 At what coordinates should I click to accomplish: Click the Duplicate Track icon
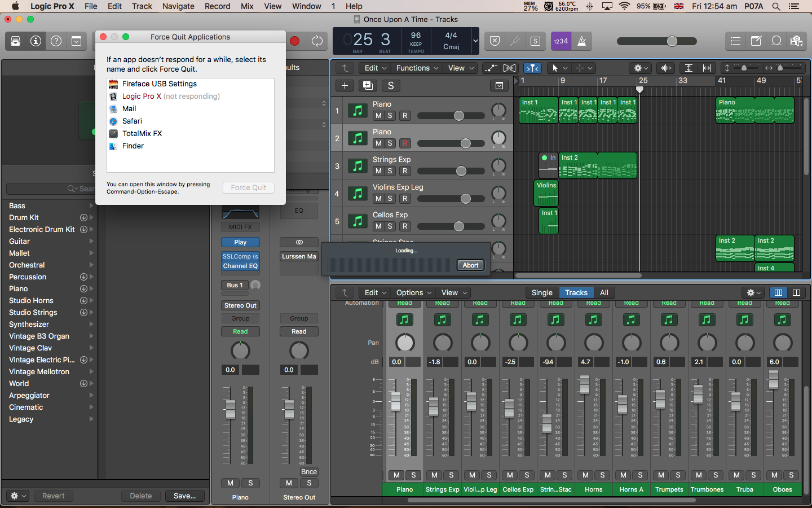[x=368, y=86]
